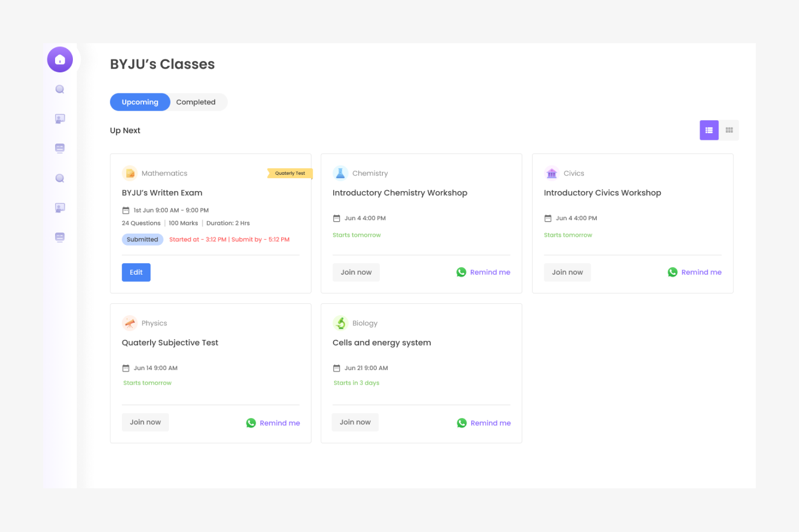
Task: Join the Cells and energy system class
Action: tap(355, 422)
